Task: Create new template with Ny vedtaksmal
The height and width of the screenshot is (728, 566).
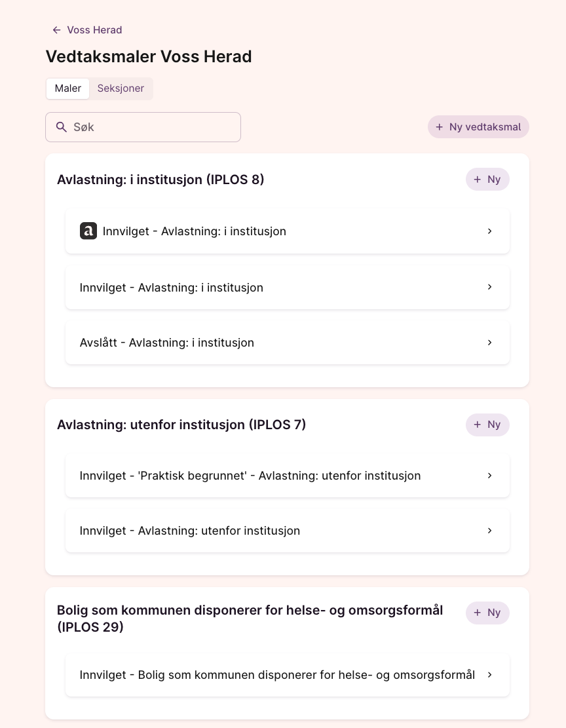Action: point(478,127)
